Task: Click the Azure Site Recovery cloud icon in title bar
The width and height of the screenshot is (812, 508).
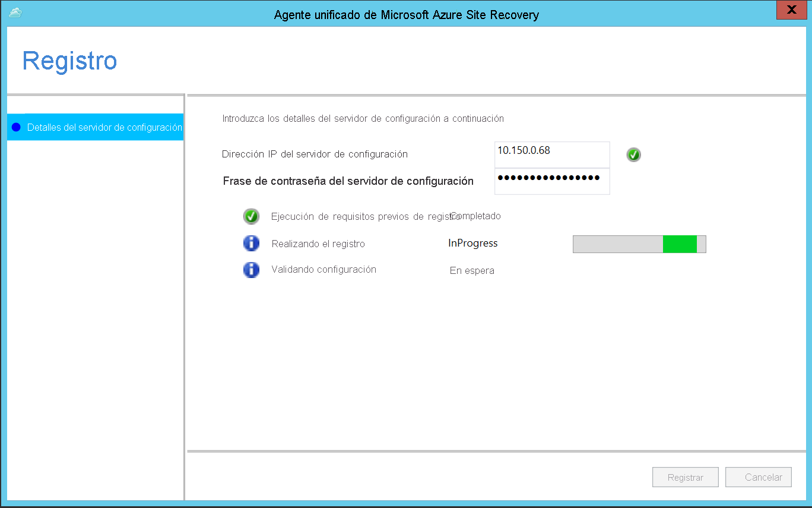Action: [x=15, y=12]
